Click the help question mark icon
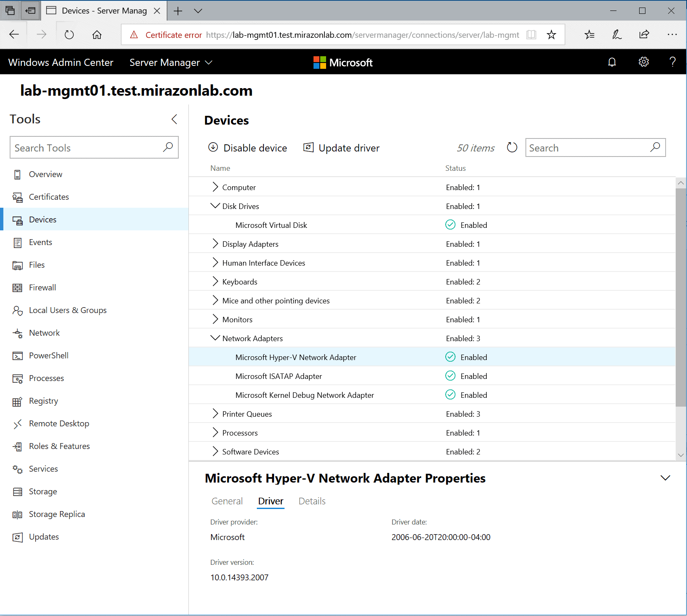 tap(672, 62)
